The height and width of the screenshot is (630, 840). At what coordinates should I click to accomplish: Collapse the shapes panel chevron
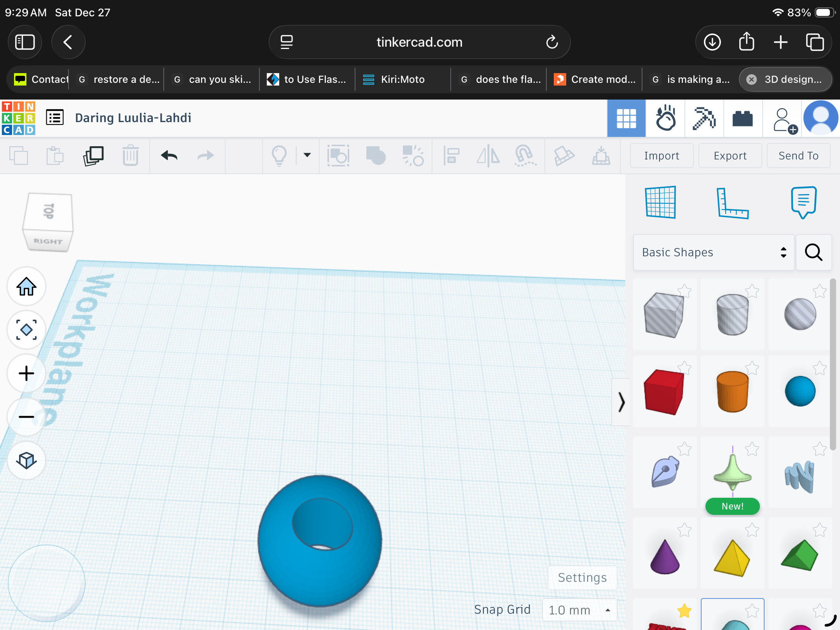point(621,402)
